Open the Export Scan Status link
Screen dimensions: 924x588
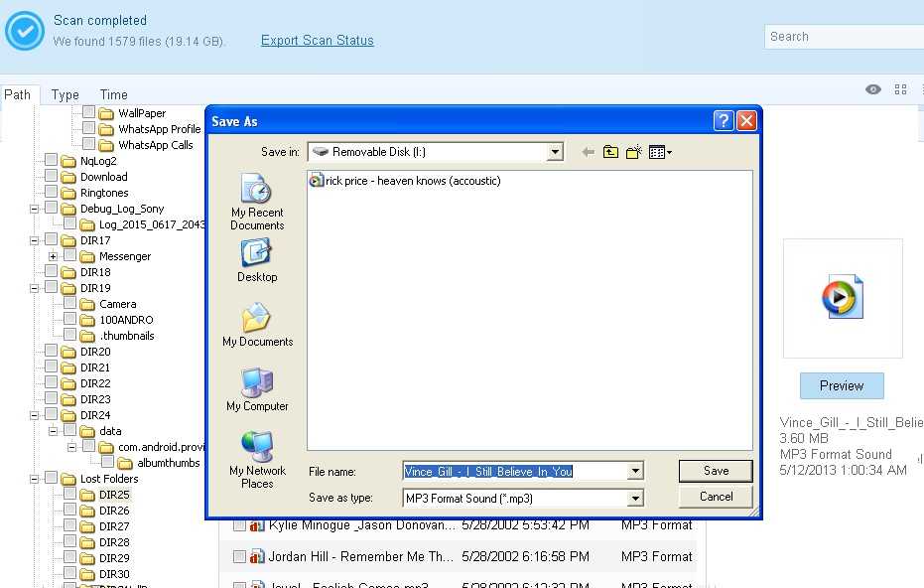tap(317, 40)
